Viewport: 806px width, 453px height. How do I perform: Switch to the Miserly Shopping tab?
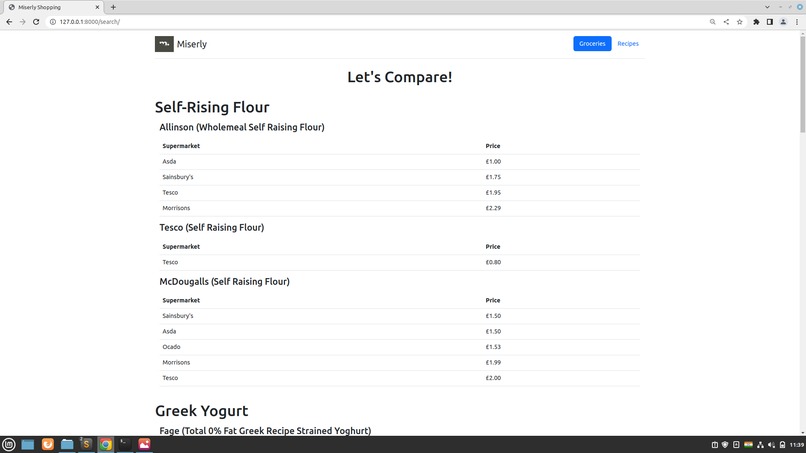tap(54, 7)
